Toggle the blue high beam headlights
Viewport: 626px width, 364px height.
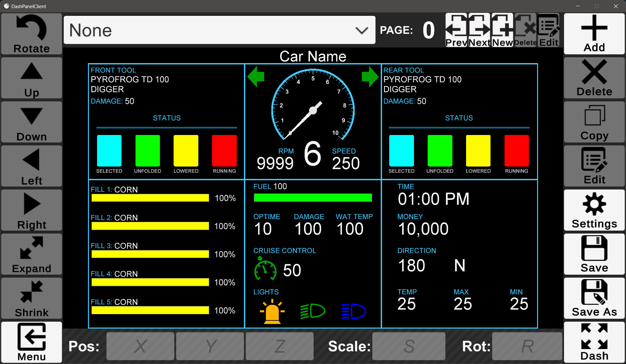click(353, 311)
